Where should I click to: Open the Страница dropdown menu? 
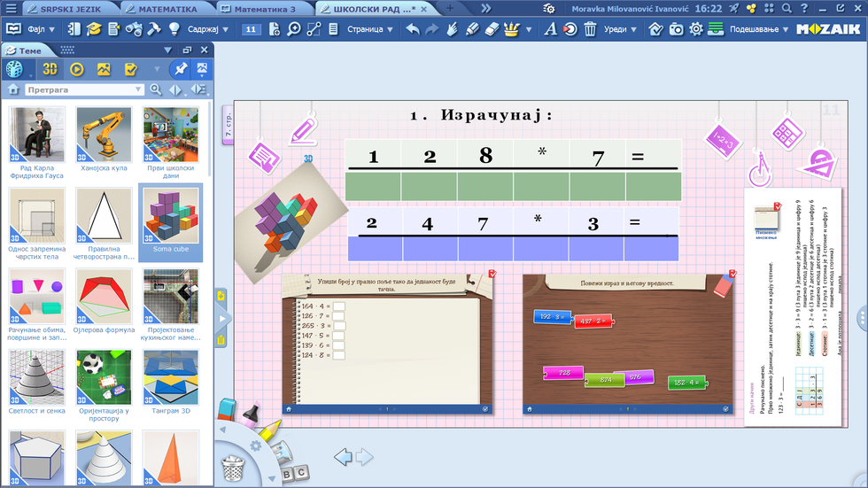[x=370, y=29]
